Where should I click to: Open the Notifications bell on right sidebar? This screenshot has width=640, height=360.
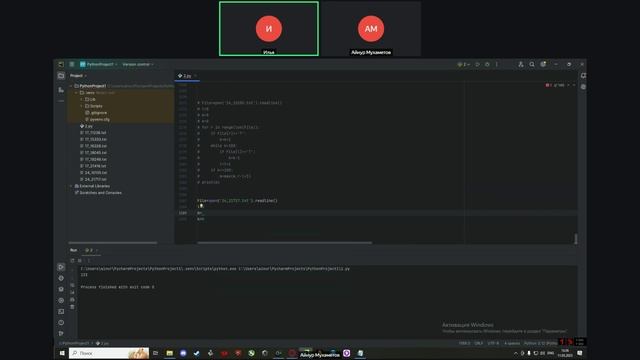[x=583, y=76]
